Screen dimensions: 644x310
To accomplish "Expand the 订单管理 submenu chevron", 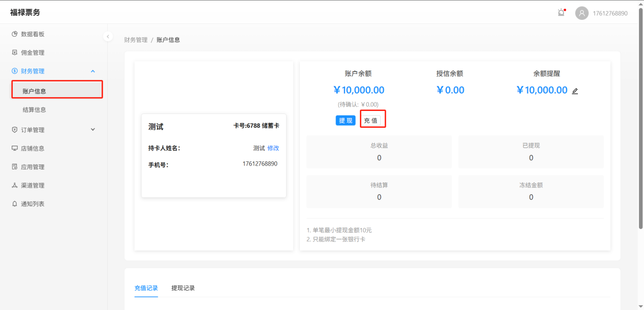I will point(93,129).
